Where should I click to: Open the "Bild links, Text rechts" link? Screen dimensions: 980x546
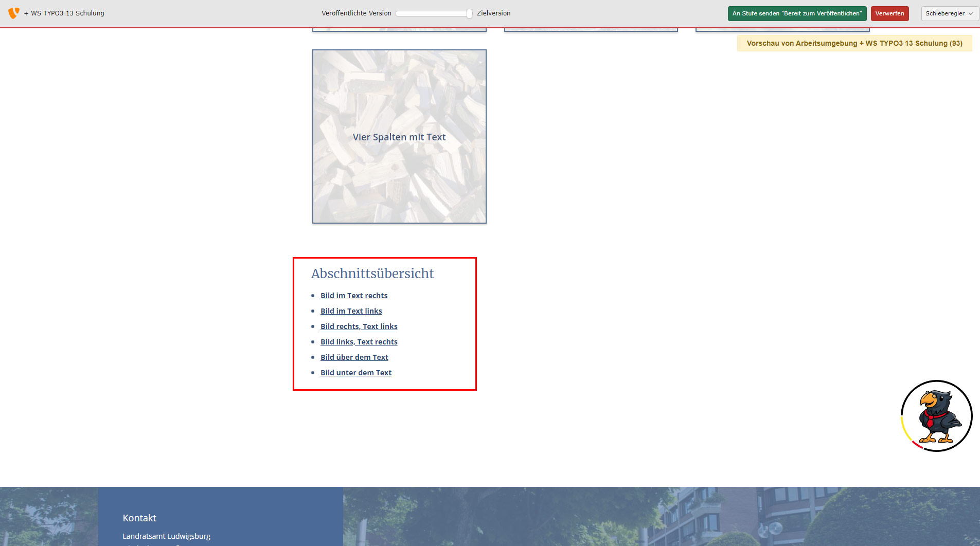(x=359, y=342)
